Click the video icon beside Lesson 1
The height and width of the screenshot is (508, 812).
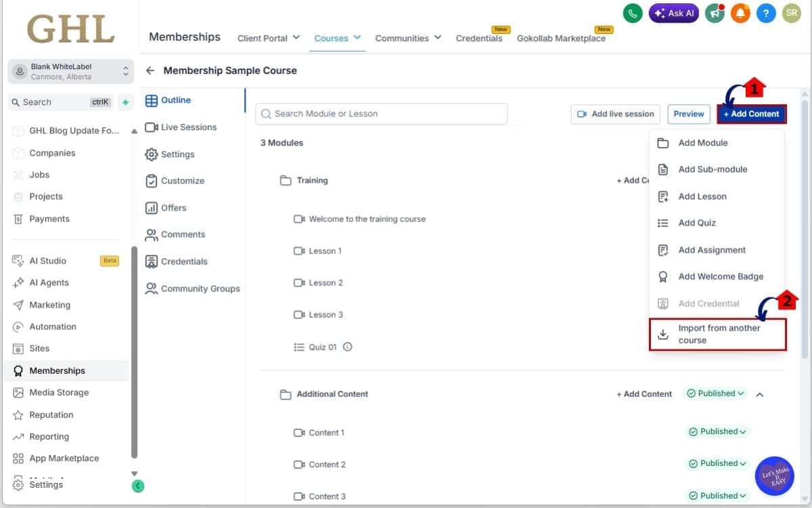[299, 251]
